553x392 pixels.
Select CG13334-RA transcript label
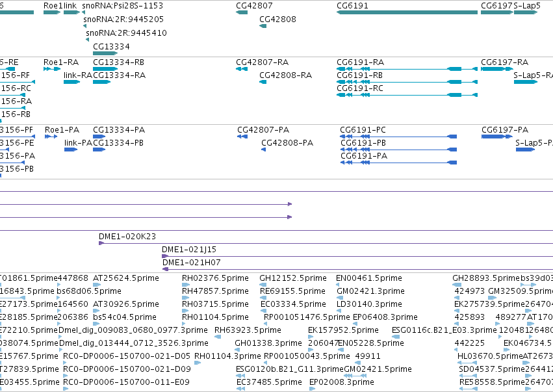pyautogui.click(x=119, y=75)
